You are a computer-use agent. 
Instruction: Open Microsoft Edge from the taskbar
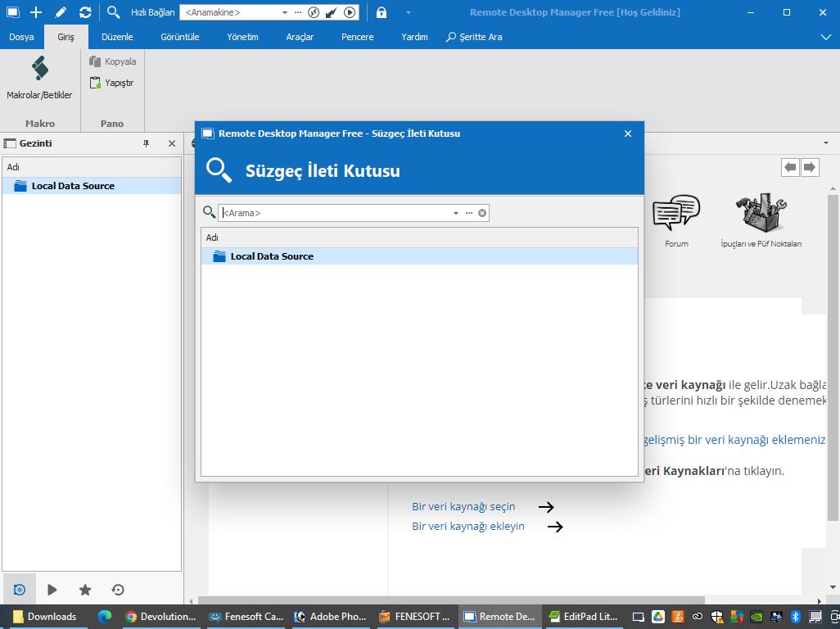coord(105,617)
